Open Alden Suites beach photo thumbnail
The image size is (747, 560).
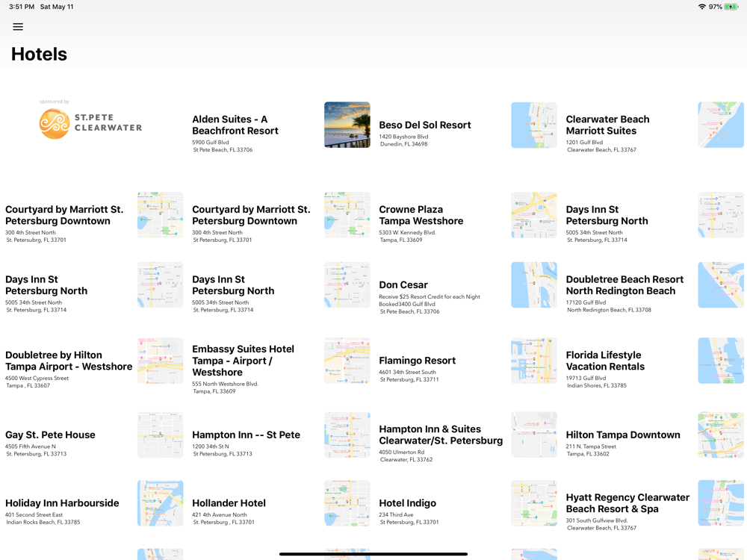tap(347, 125)
